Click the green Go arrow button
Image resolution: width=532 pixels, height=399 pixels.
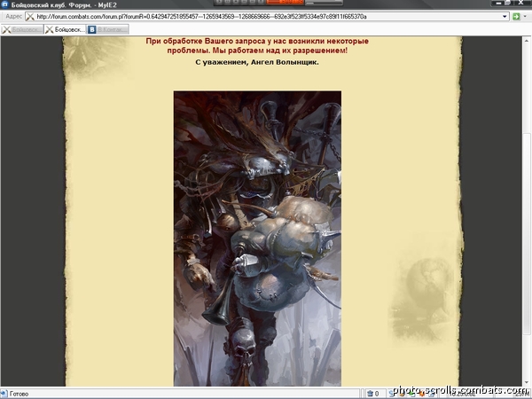click(x=516, y=16)
